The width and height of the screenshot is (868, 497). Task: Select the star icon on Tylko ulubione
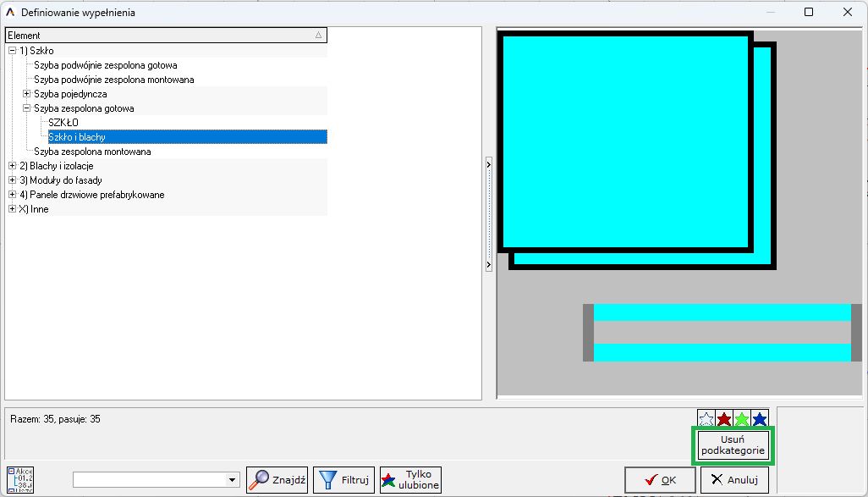(x=388, y=478)
